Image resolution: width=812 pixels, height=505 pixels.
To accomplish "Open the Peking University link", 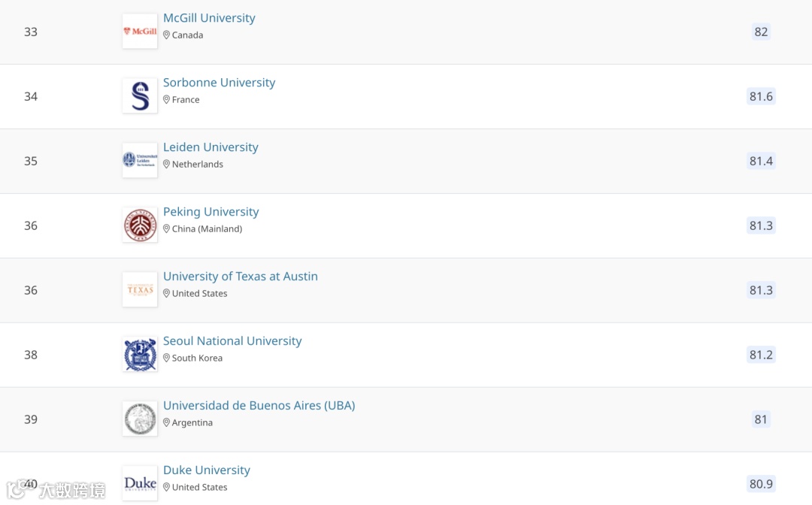I will [211, 212].
